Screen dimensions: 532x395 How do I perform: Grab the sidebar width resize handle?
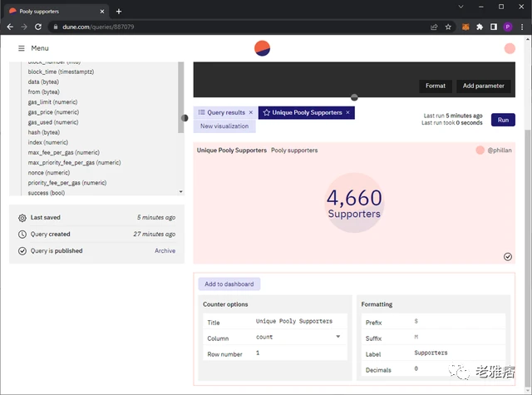(185, 118)
